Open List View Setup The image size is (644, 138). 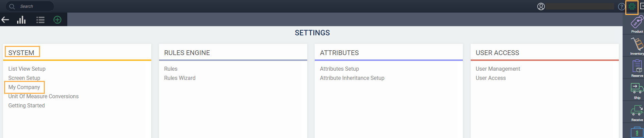click(x=27, y=69)
